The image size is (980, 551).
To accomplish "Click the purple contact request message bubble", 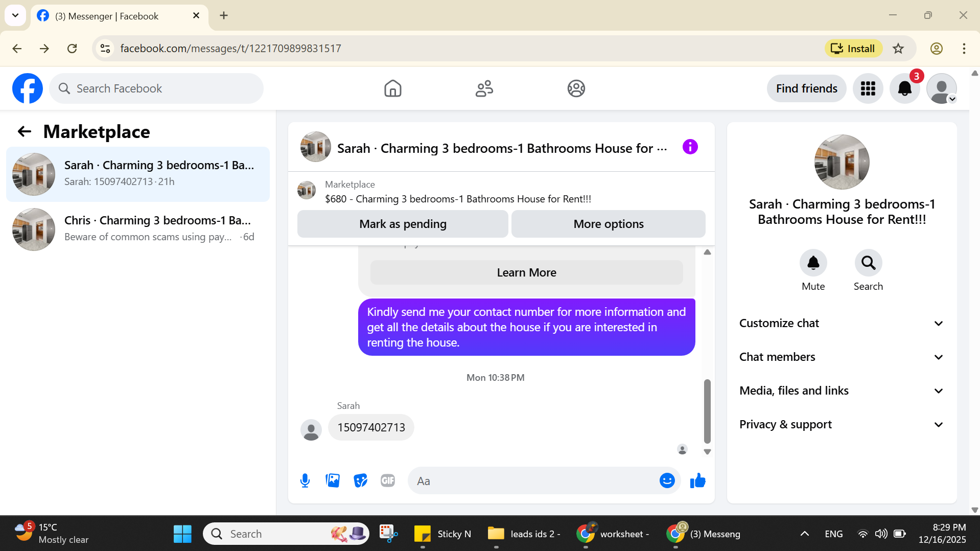I will click(x=526, y=327).
